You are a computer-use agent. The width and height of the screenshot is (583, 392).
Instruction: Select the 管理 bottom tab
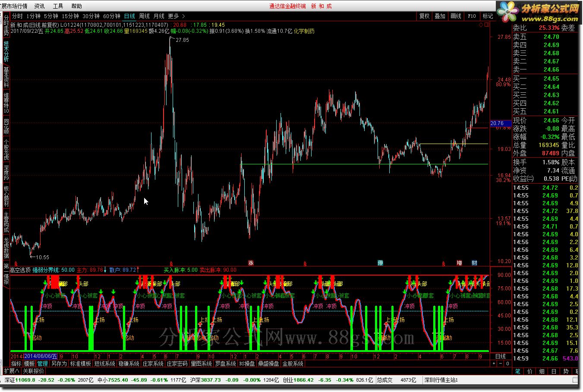42,364
